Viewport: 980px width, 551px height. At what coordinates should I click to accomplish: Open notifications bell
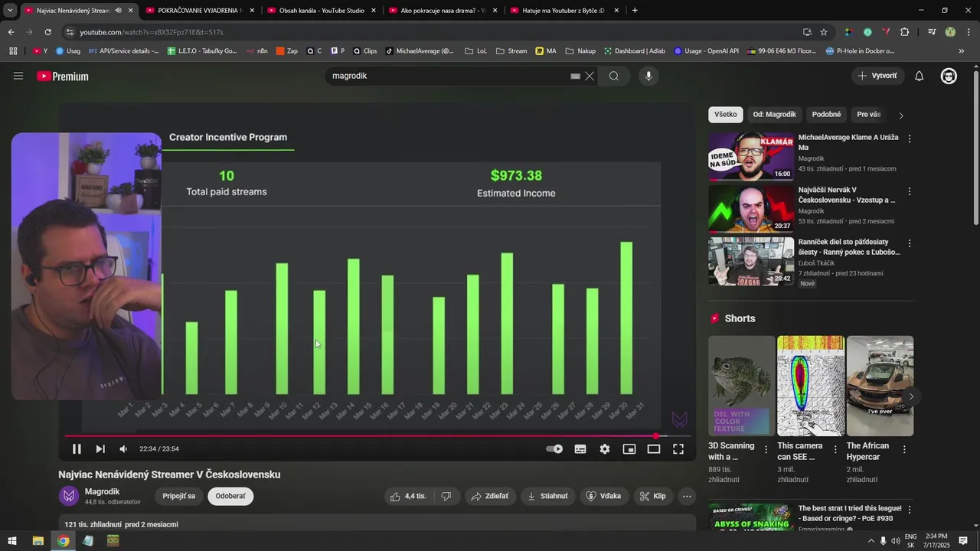[x=920, y=76]
